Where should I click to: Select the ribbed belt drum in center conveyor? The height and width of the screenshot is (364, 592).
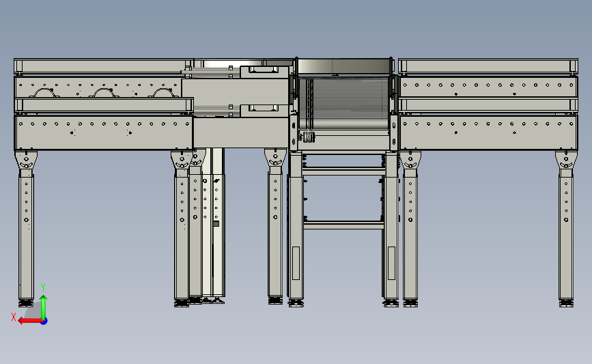click(343, 103)
